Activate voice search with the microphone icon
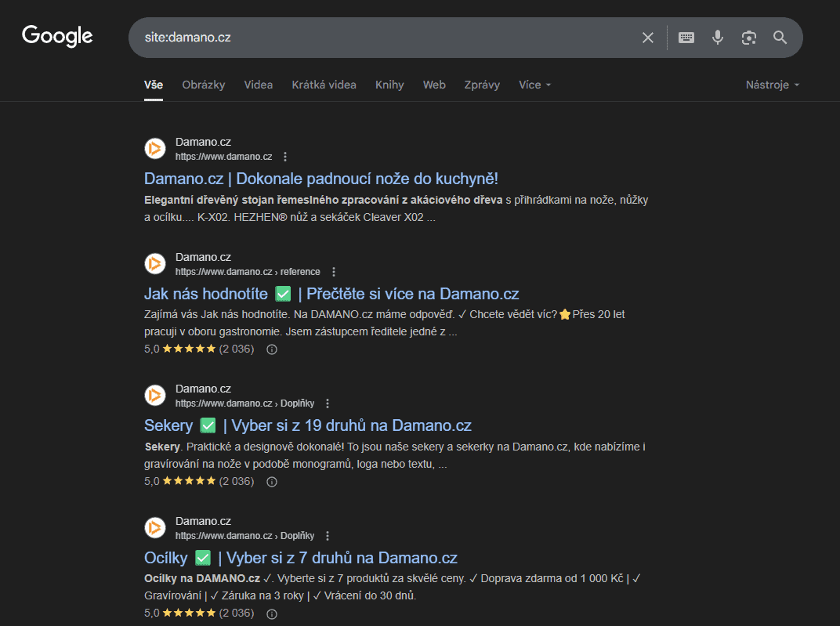Image resolution: width=840 pixels, height=626 pixels. (718, 37)
